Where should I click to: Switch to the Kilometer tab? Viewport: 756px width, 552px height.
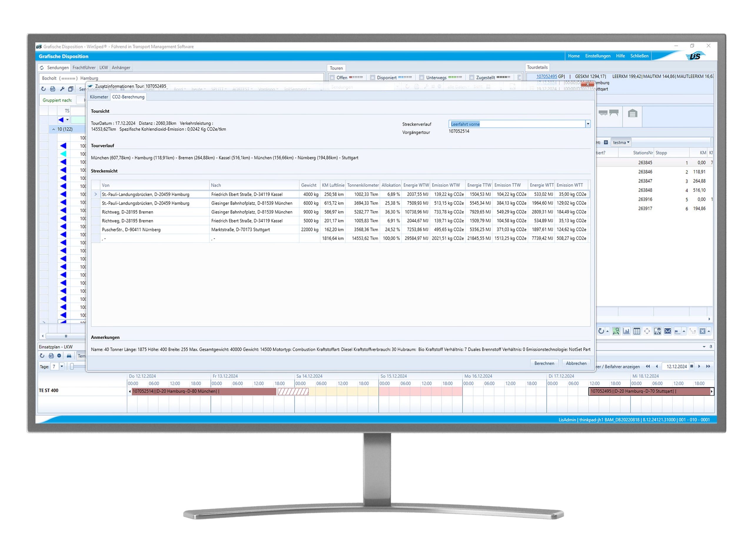click(99, 97)
